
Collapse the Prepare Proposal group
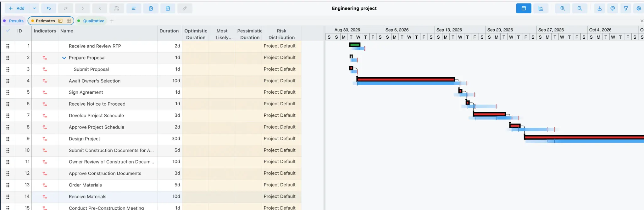pyautogui.click(x=64, y=58)
